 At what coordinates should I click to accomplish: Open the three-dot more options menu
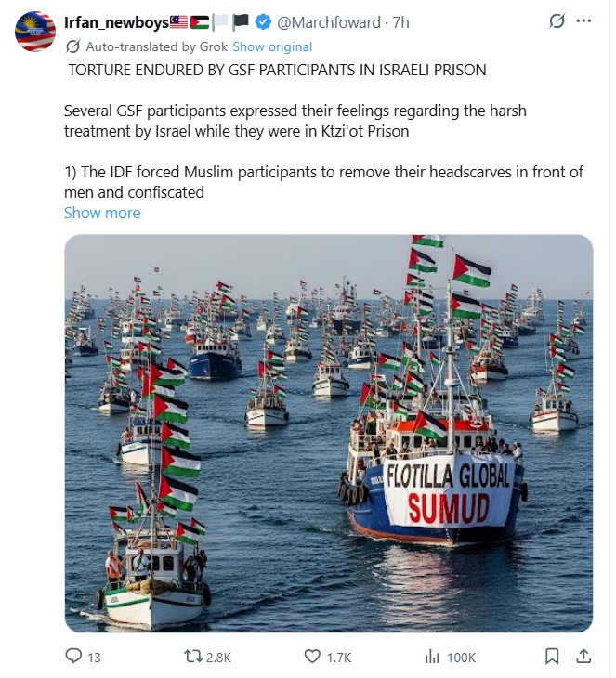[x=583, y=20]
